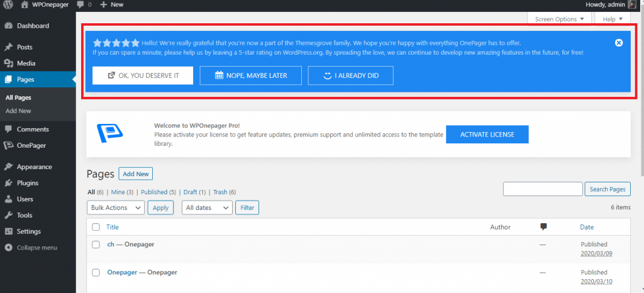Image resolution: width=644 pixels, height=293 pixels.
Task: Open the 'Onepager' page title link
Action: point(122,272)
